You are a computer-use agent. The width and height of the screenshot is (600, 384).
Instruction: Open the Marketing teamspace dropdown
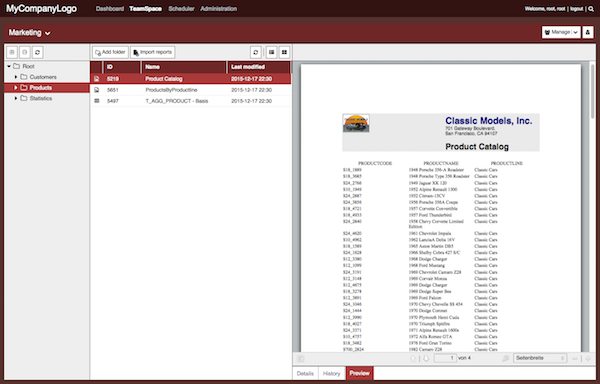(29, 33)
